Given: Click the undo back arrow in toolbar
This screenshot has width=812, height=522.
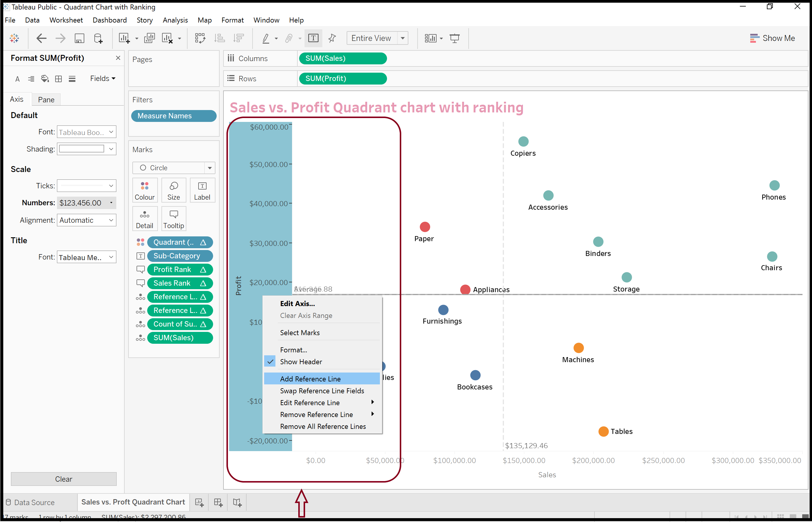Looking at the screenshot, I should pyautogui.click(x=41, y=38).
